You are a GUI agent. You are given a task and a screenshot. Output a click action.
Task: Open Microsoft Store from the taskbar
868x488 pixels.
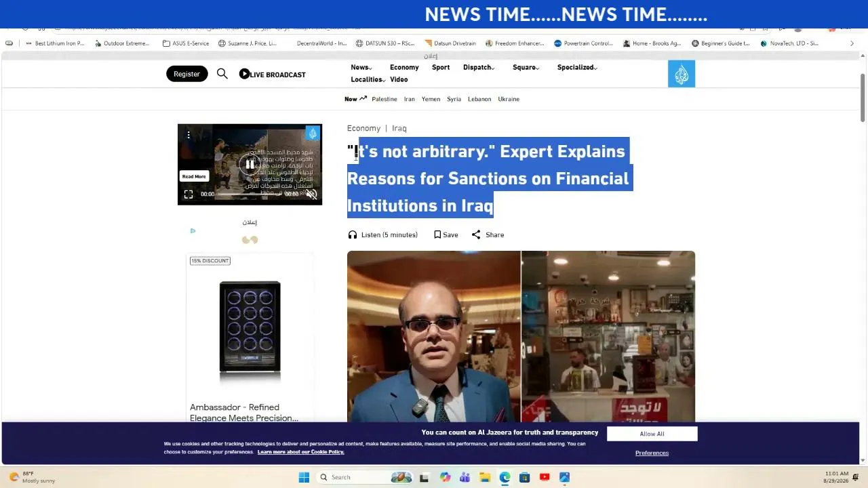(x=524, y=477)
